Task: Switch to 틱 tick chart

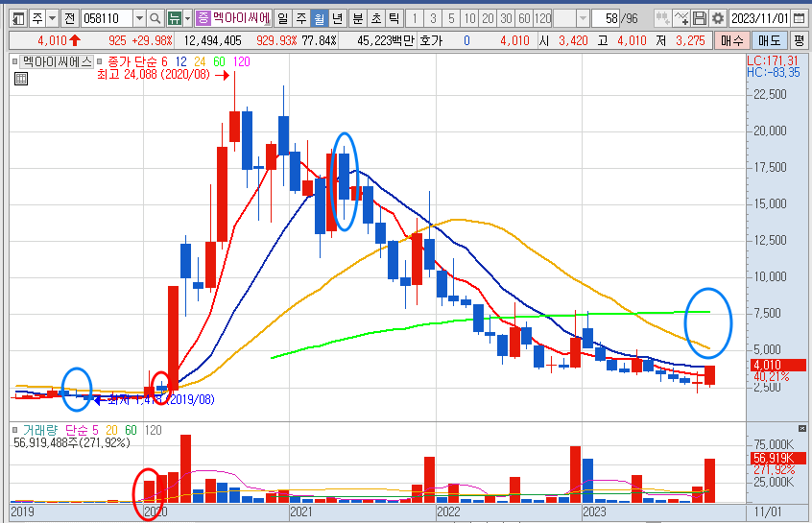Action: [394, 19]
